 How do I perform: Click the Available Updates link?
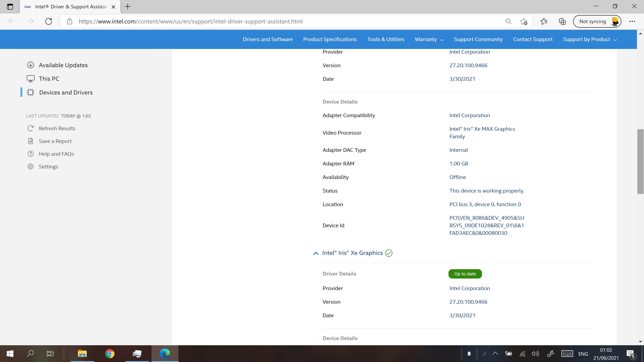coord(63,65)
